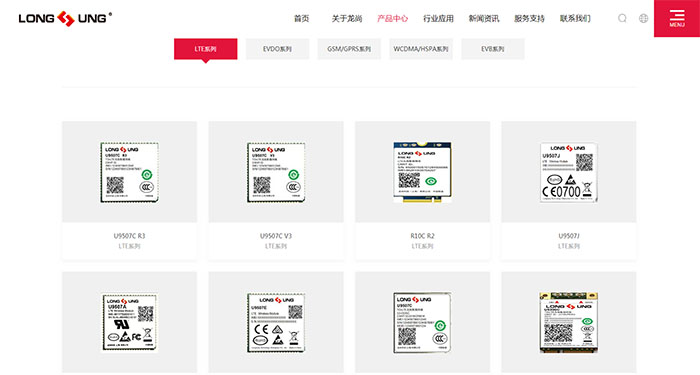700x375 pixels.
Task: Open the search magnifier icon
Action: (622, 18)
